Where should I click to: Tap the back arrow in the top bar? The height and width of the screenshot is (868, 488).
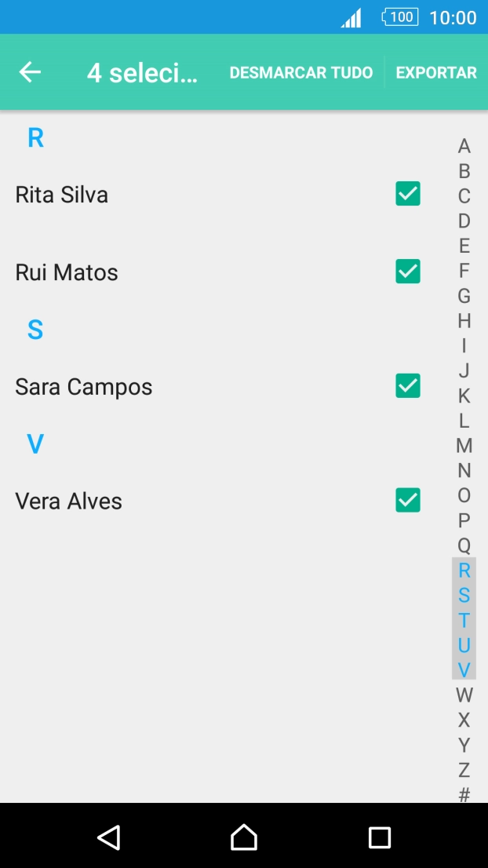[29, 71]
